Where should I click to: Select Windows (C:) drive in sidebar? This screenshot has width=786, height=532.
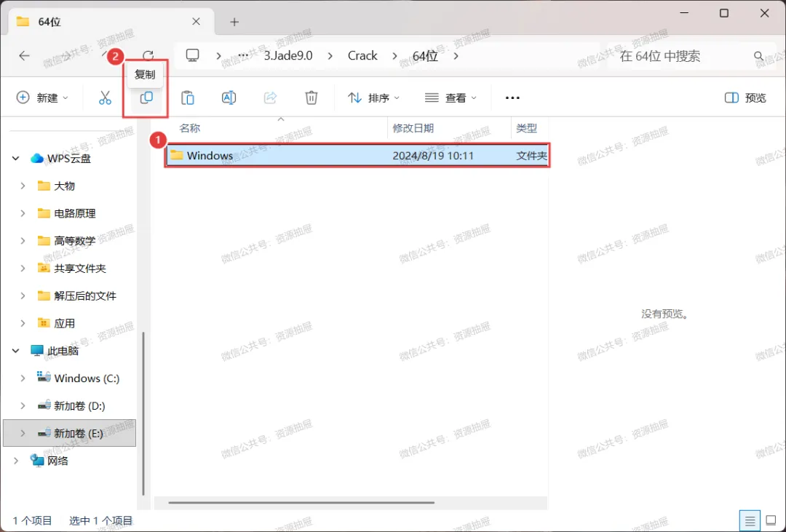pyautogui.click(x=78, y=378)
